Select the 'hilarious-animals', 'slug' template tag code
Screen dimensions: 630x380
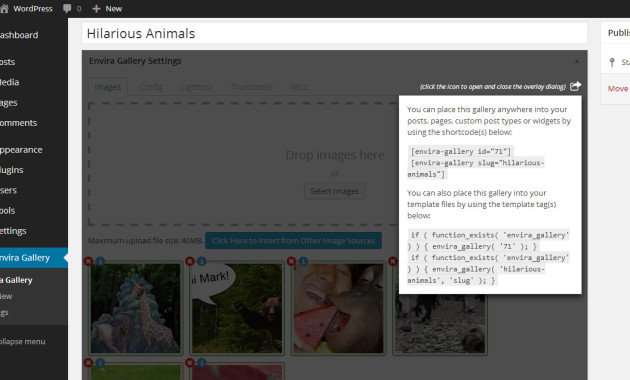click(x=489, y=269)
